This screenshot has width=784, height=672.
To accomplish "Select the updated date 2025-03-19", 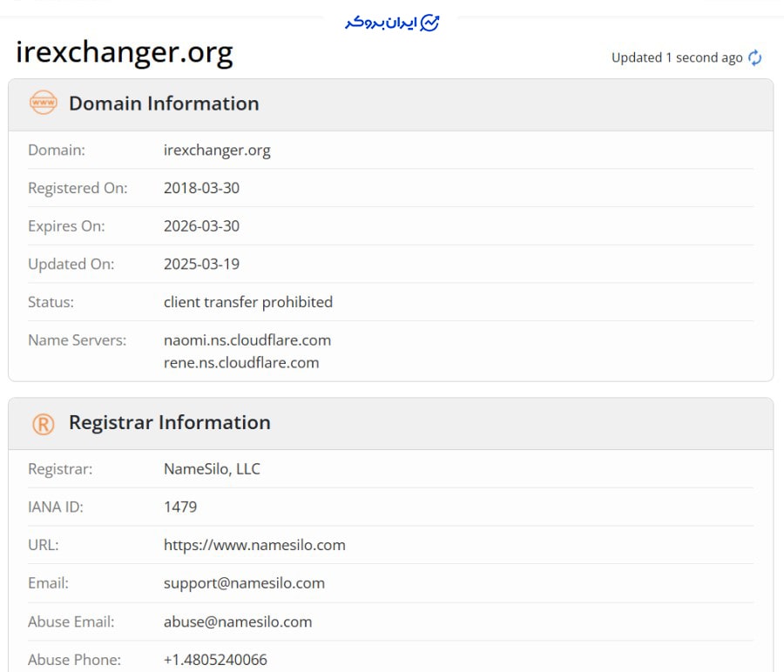I will coord(201,264).
